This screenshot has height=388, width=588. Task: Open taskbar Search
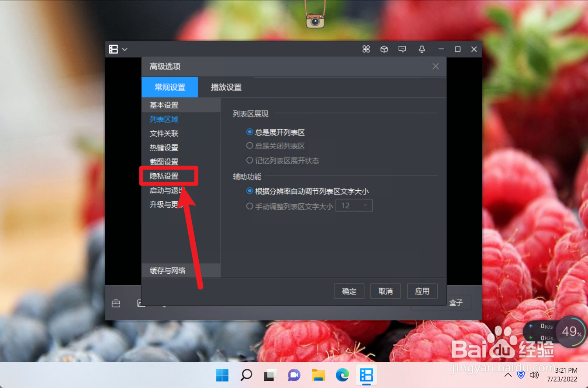246,374
